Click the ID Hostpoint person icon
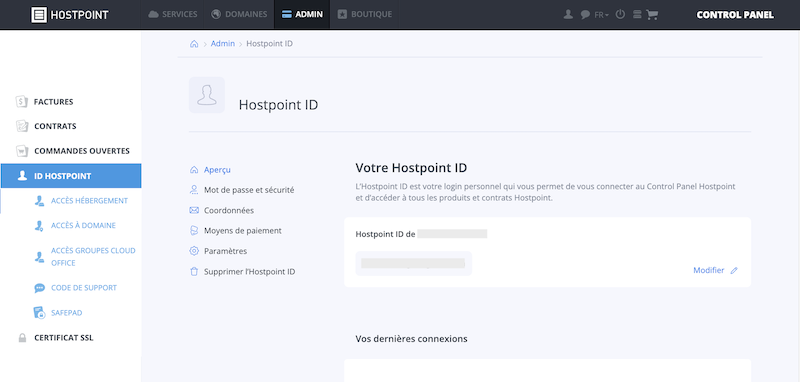The width and height of the screenshot is (800, 382). pyautogui.click(x=22, y=176)
